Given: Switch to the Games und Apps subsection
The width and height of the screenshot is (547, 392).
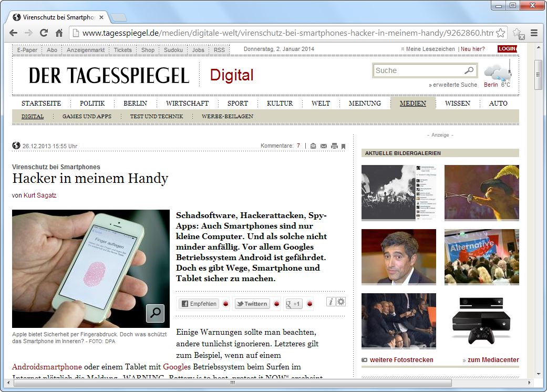Looking at the screenshot, I should (87, 117).
